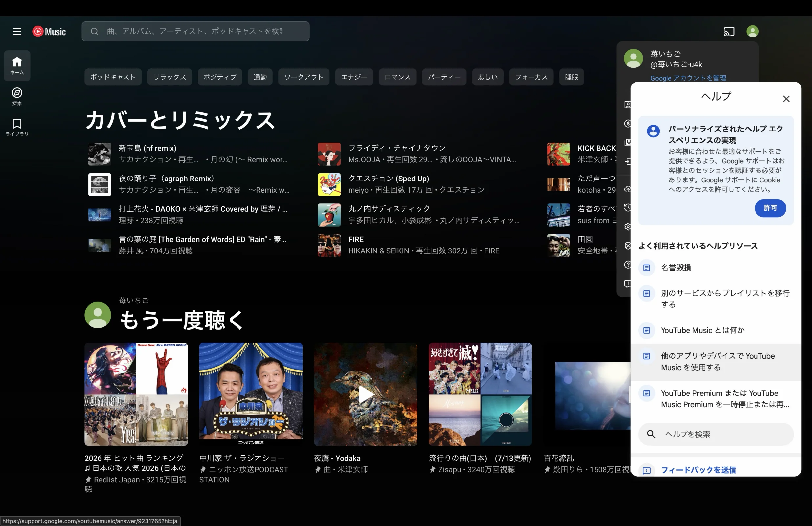Click the YouTube Music logo
Viewport: 812px width, 526px height.
coord(49,32)
